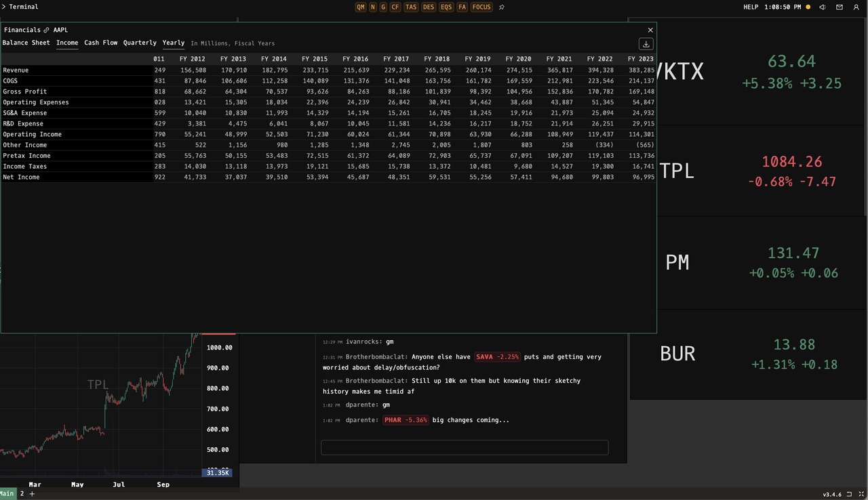Toggle the sound speaker icon
This screenshot has height=500, width=868.
click(822, 7)
